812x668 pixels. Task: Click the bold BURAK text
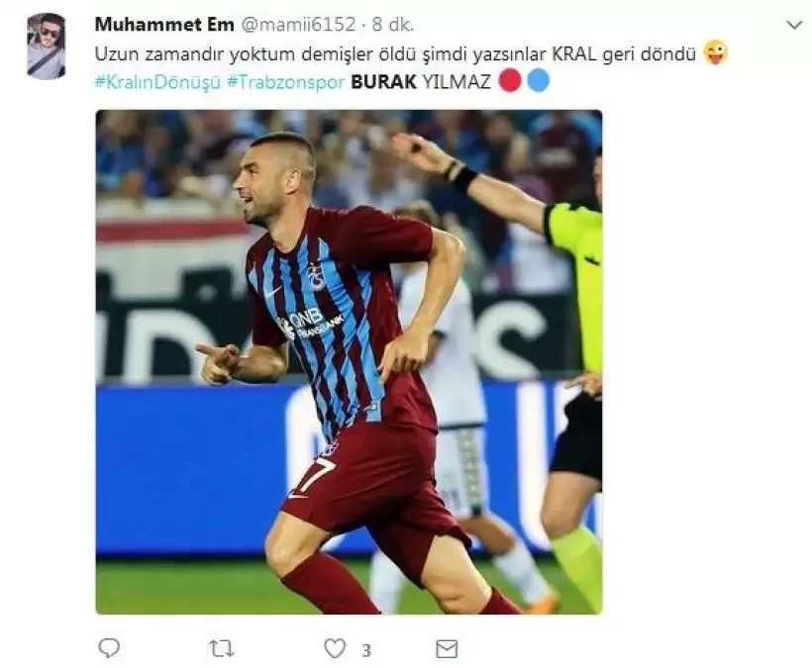(384, 82)
